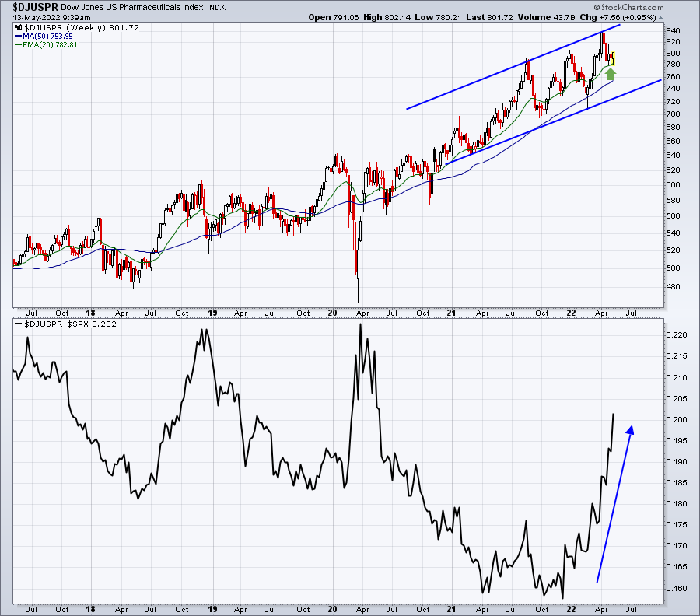
Task: Click year 20 on the ratio chart's time axis
Action: click(x=332, y=609)
